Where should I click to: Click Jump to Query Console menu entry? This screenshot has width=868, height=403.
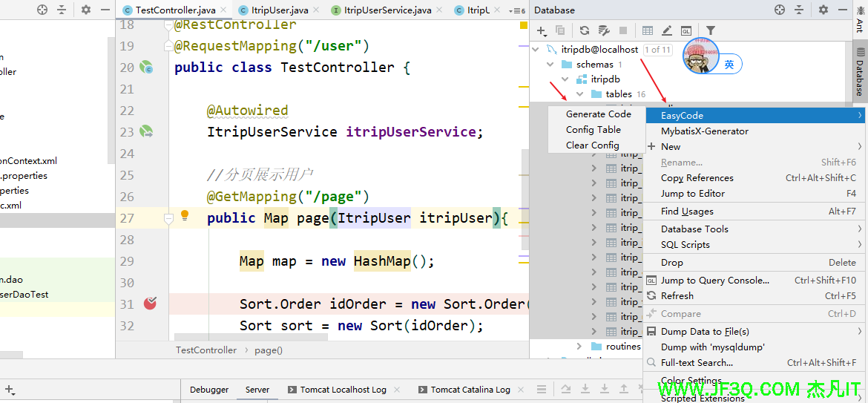tap(714, 281)
